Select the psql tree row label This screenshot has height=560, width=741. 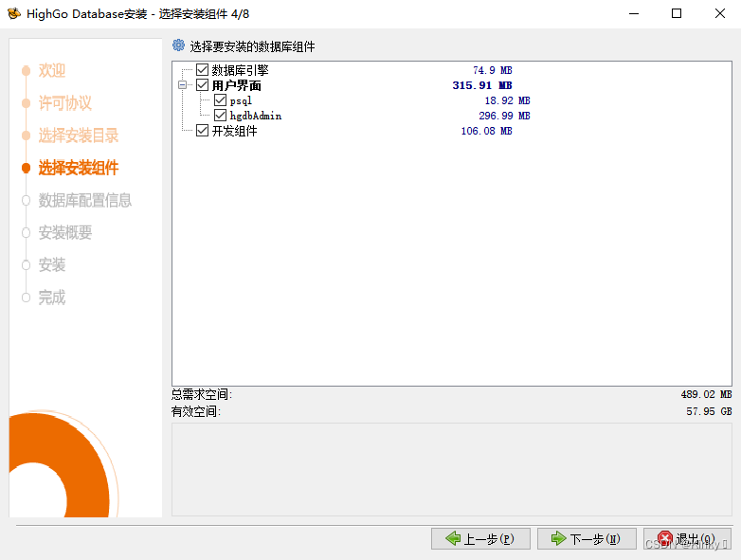[x=241, y=100]
